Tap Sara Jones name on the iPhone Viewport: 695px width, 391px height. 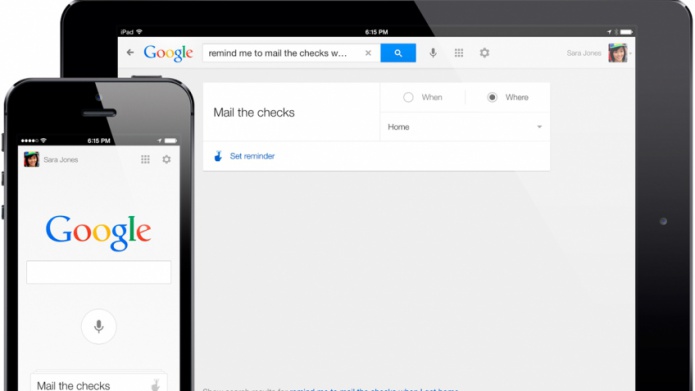pyautogui.click(x=61, y=160)
